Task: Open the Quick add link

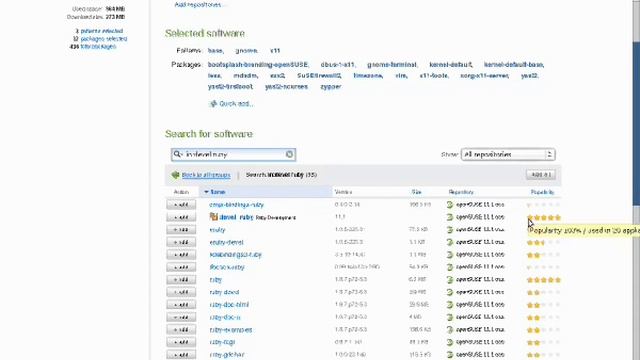Action: [236, 104]
